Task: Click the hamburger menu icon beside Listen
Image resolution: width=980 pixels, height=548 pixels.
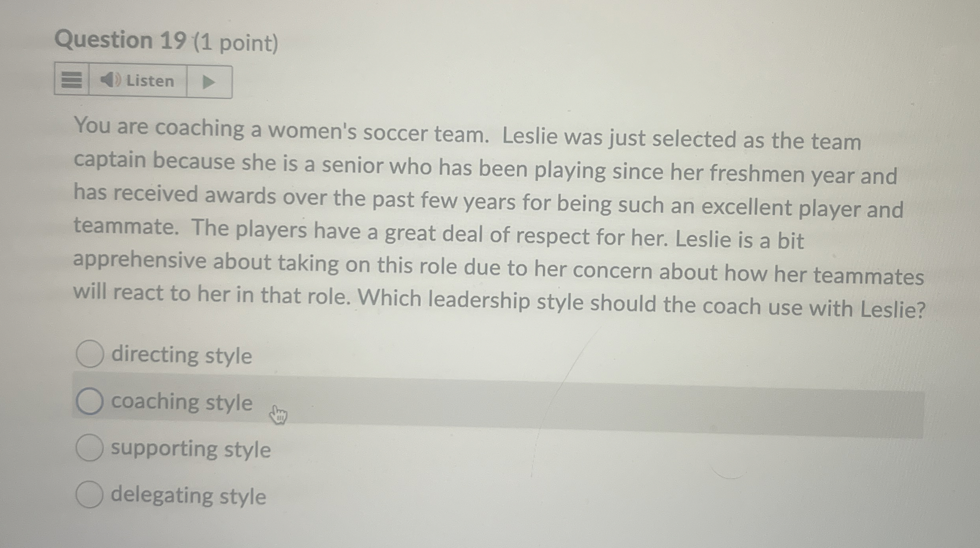Action: coord(72,80)
